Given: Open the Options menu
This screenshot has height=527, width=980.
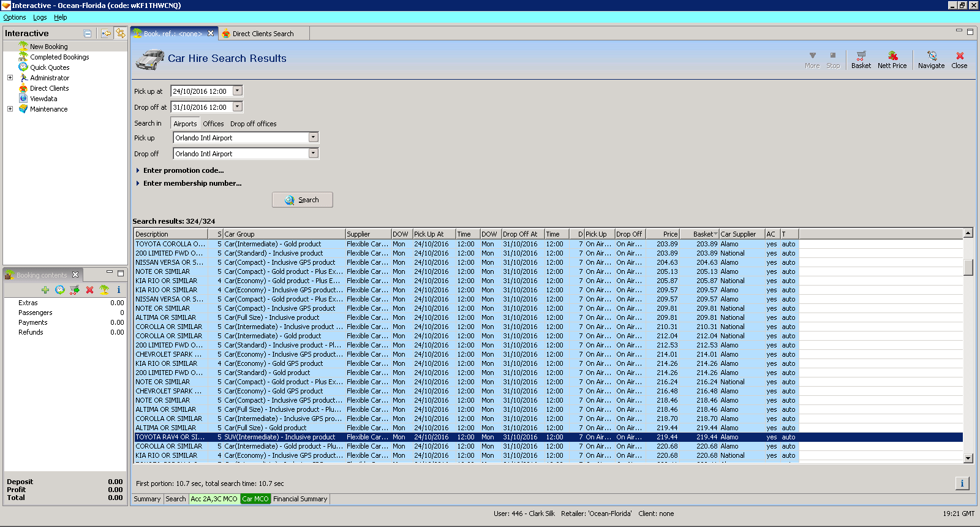Looking at the screenshot, I should tap(15, 17).
